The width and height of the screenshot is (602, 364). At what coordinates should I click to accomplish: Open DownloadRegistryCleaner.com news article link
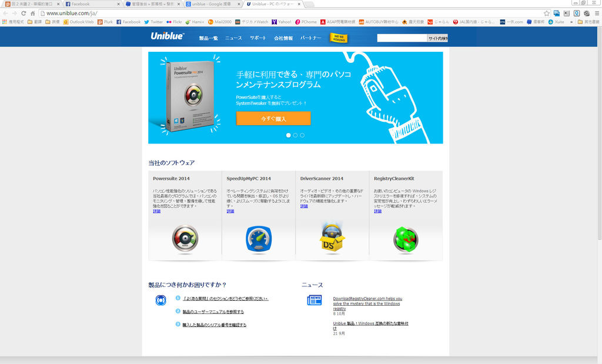click(367, 303)
